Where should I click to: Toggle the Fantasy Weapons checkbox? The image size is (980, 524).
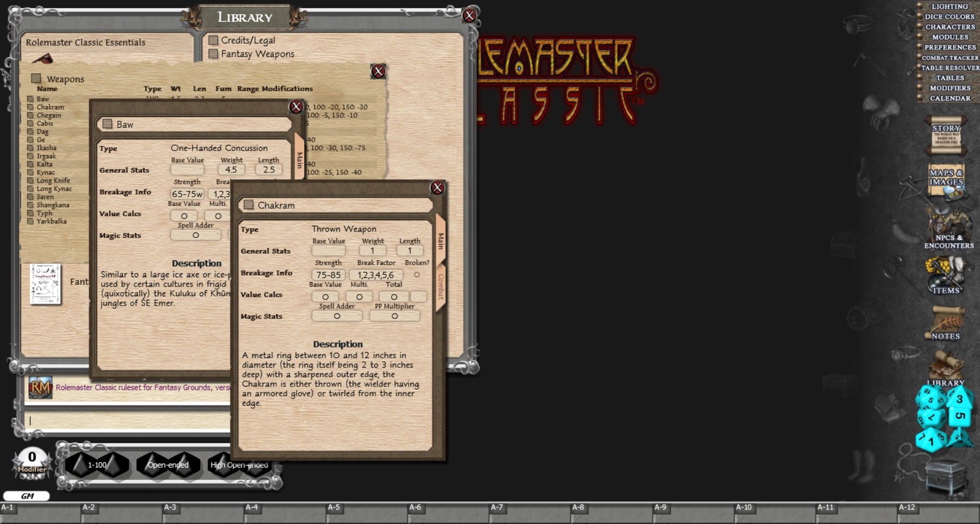(213, 54)
